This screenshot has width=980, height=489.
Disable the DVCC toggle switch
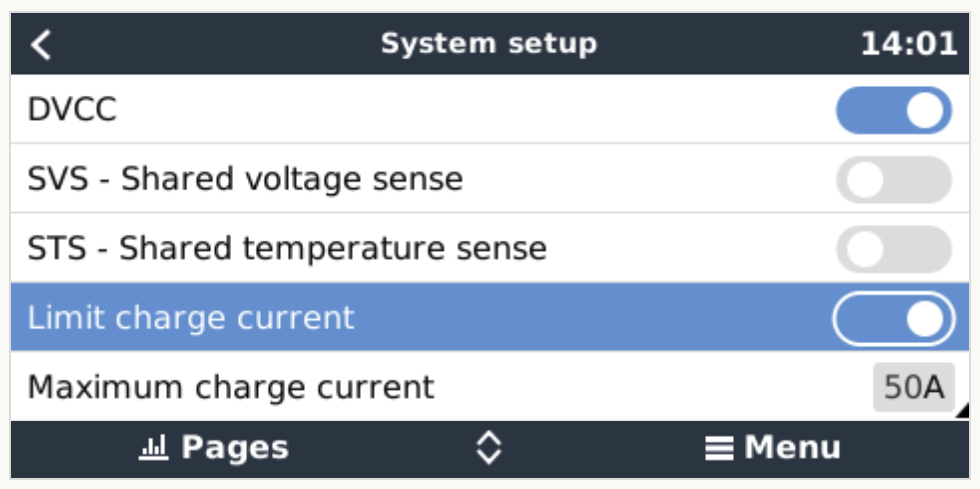[x=894, y=110]
